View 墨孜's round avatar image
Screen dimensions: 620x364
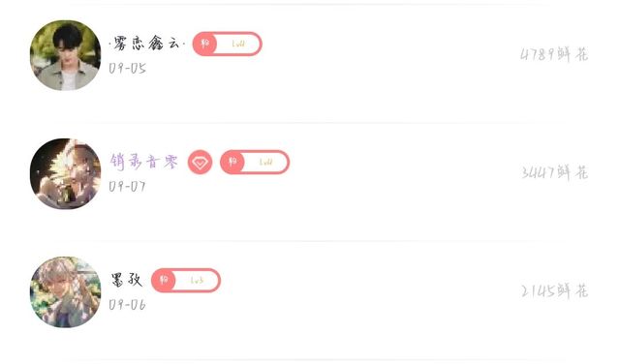coord(65,291)
